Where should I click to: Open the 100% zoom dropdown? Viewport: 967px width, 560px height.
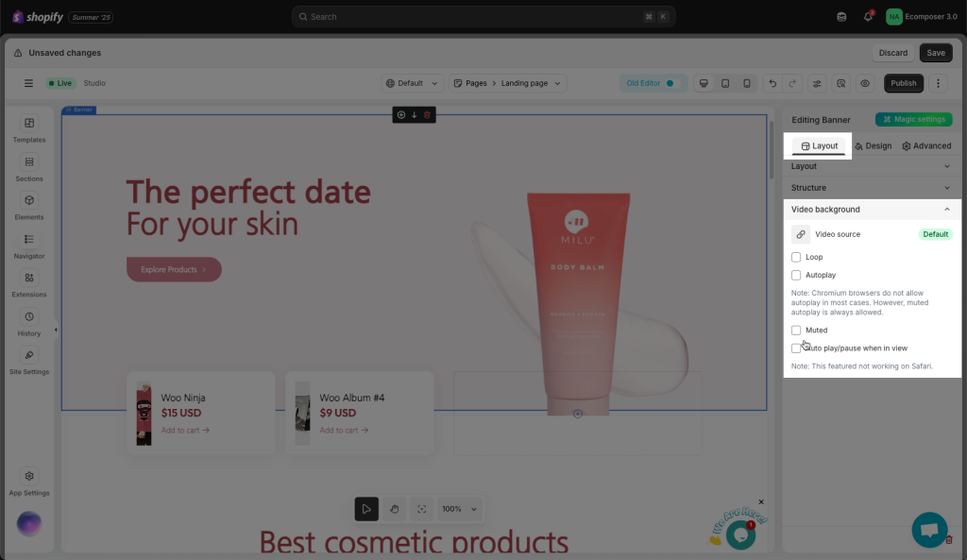click(x=460, y=509)
